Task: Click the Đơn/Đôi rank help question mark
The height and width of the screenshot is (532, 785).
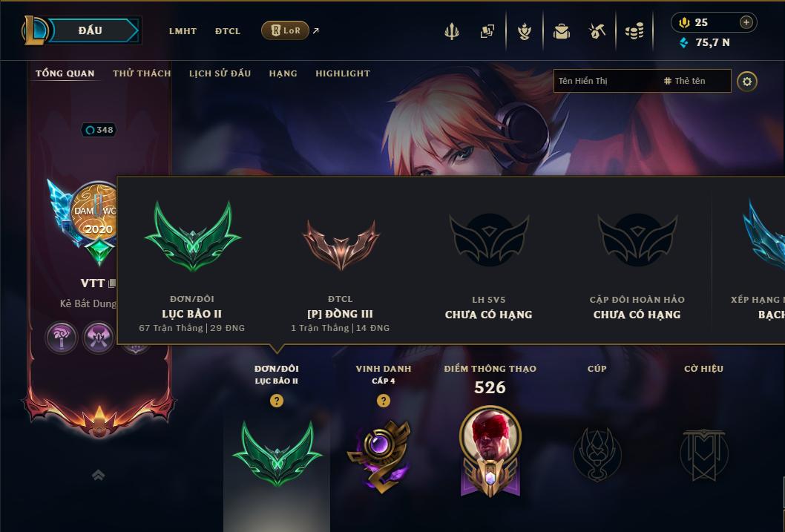Action: 276,401
